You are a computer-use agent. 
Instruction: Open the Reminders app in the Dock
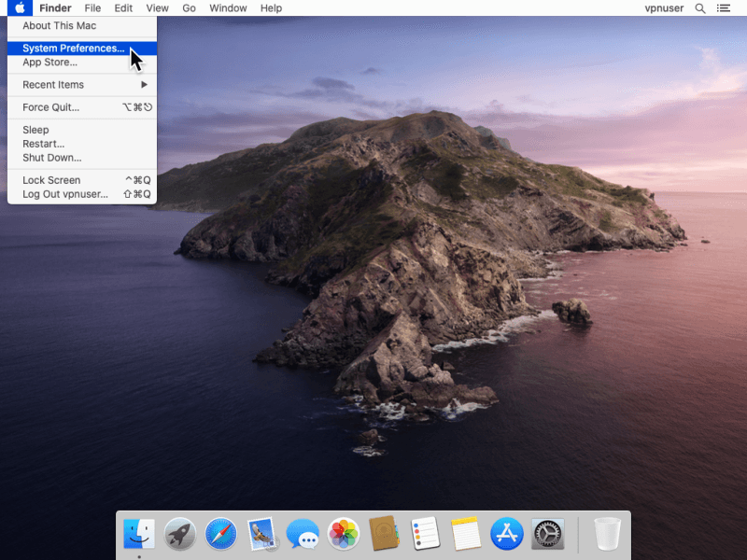pos(425,534)
